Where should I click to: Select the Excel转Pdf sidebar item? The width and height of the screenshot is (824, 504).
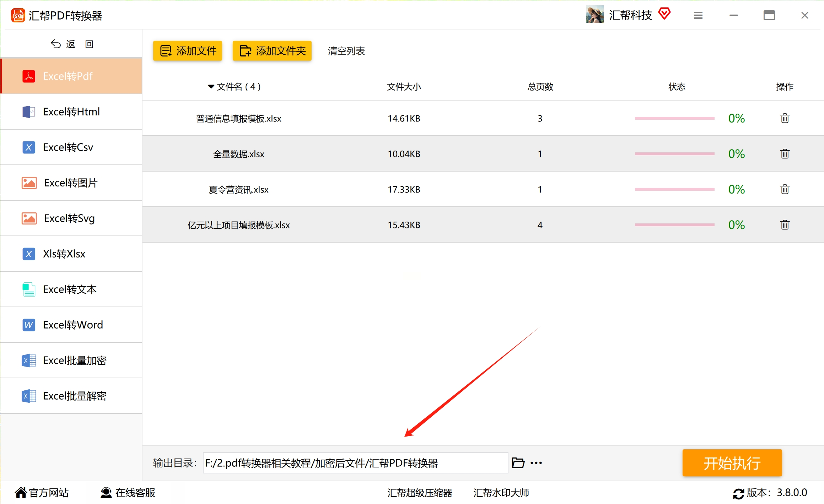point(71,76)
